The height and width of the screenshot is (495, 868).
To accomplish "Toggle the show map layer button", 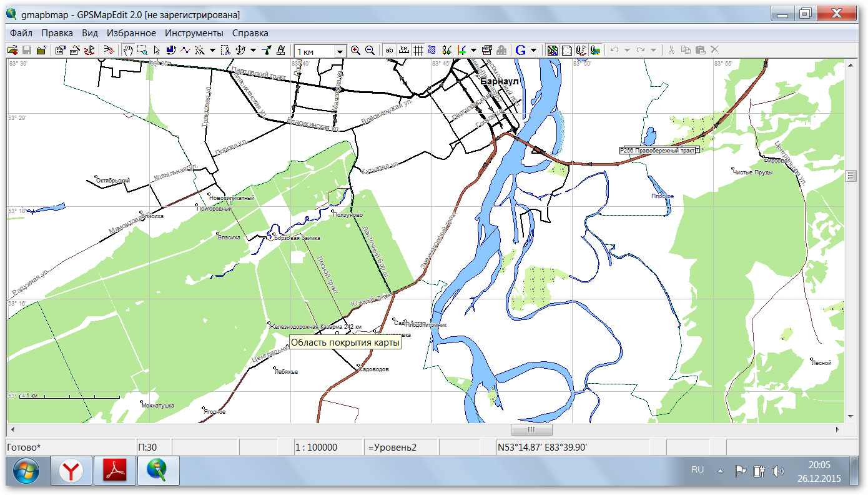I will tap(552, 50).
